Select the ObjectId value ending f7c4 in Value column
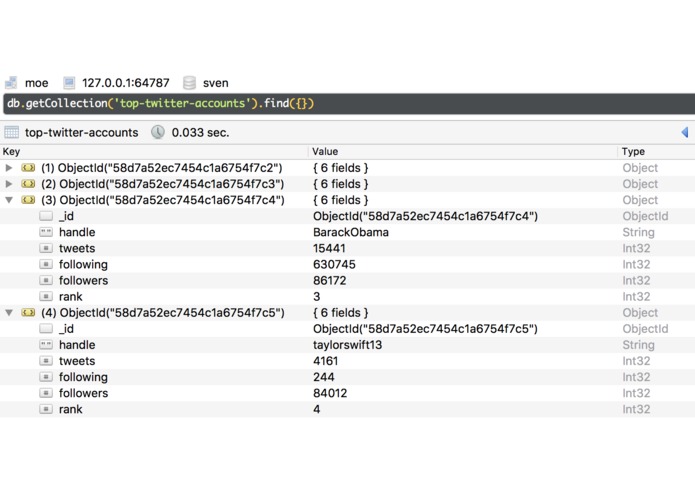 [x=425, y=216]
